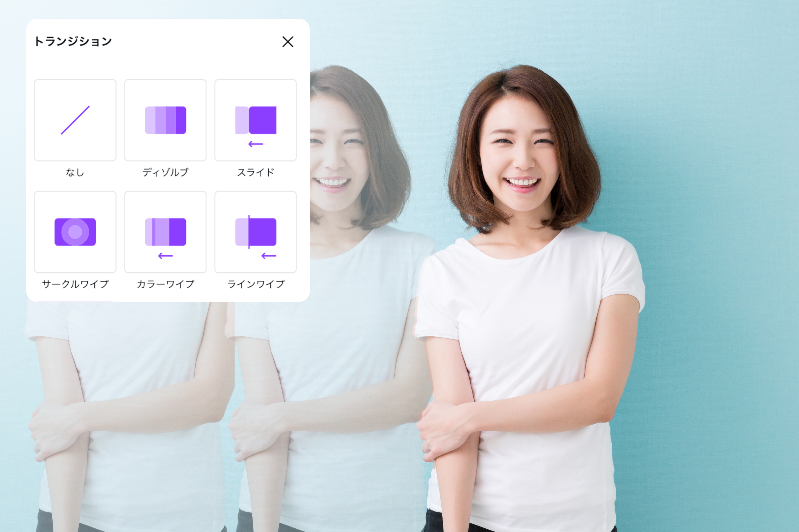
Task: Click the カラーワイプ label text
Action: point(165,284)
